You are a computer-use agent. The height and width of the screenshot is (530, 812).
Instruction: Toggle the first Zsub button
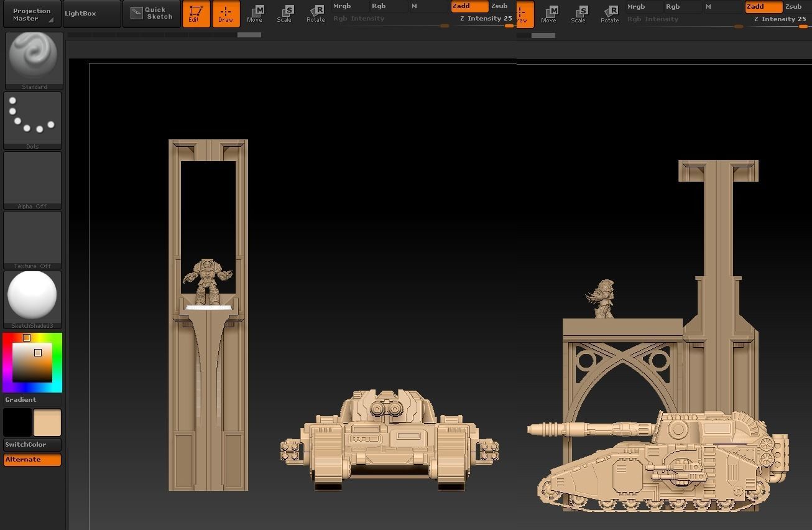coord(501,6)
